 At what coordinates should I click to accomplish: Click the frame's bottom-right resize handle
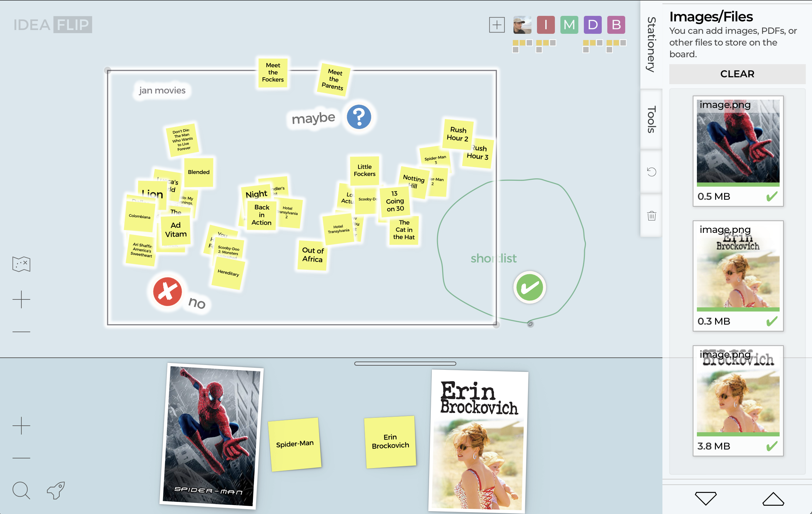click(496, 324)
